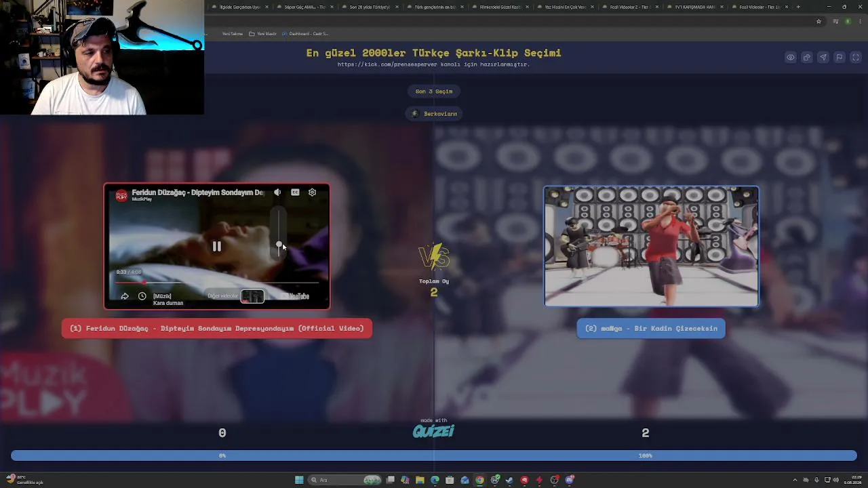
Task: Click the paper plane send icon
Action: 823,58
